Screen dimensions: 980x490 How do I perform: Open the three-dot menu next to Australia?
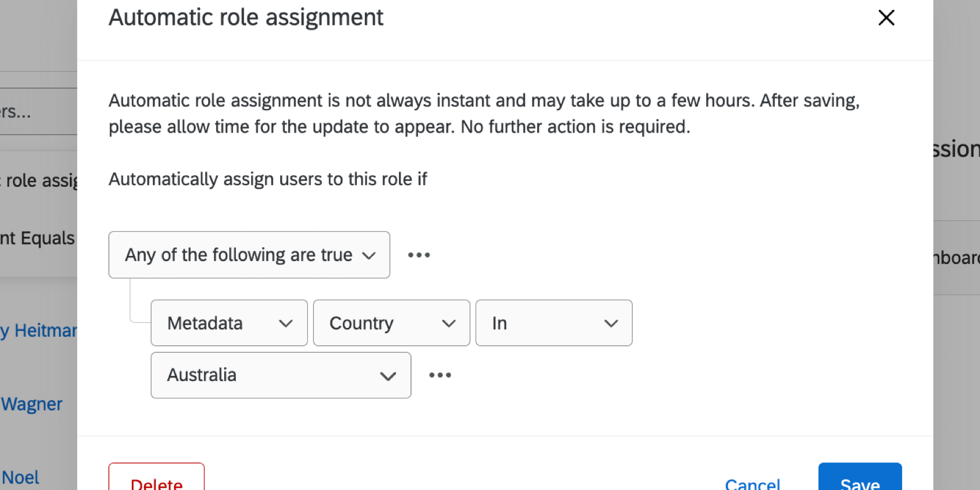pyautogui.click(x=440, y=375)
